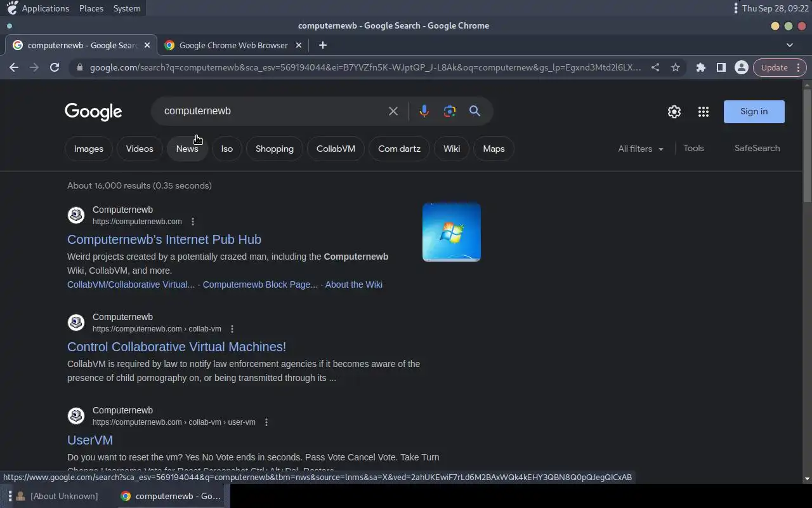Image resolution: width=812 pixels, height=508 pixels.
Task: Open About the Wiki sitelink
Action: [353, 284]
